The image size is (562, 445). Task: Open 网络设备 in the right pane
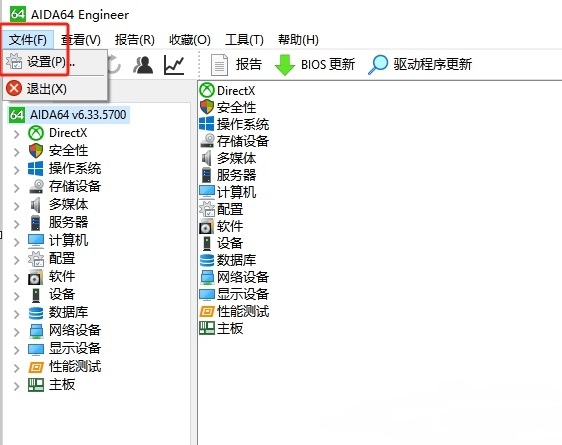[234, 277]
